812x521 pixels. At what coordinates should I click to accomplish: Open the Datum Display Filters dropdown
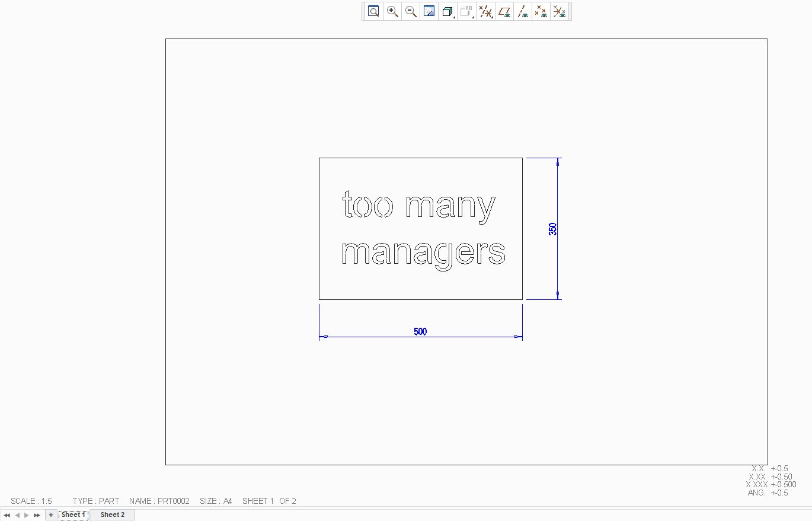[486, 11]
